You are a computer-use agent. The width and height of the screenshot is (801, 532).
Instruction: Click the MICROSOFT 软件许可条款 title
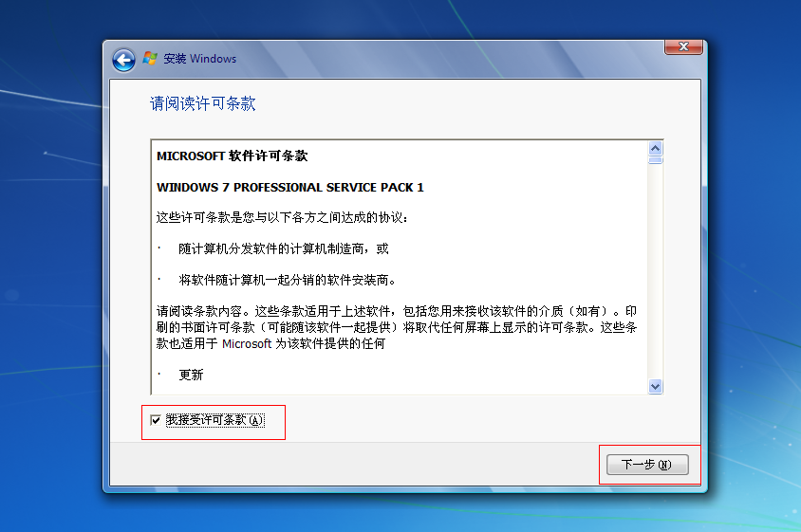[x=232, y=156]
